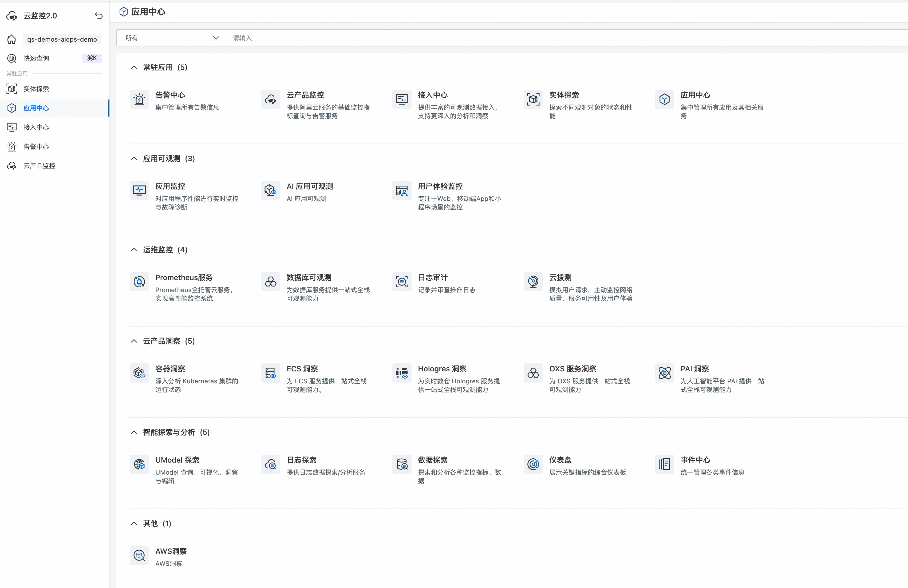Screen dimensions: 908x588
Task: Click the 云拨测 app icon
Action: tap(533, 282)
